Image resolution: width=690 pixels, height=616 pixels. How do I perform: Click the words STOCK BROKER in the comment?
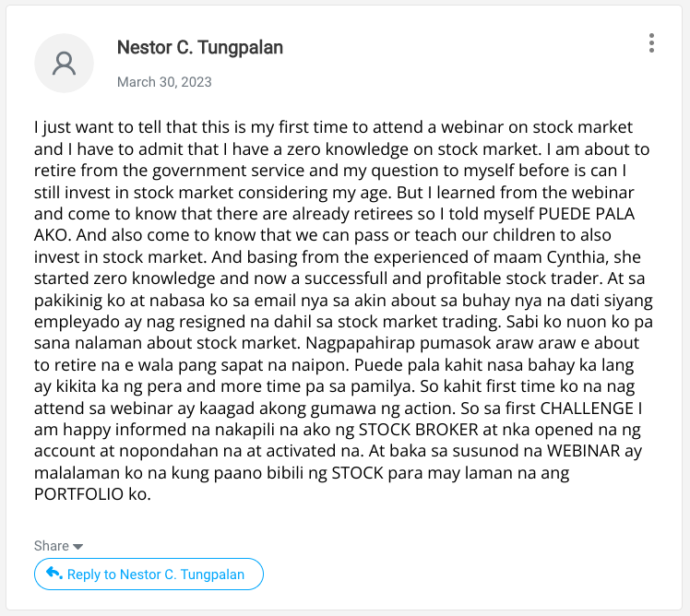tap(419, 430)
